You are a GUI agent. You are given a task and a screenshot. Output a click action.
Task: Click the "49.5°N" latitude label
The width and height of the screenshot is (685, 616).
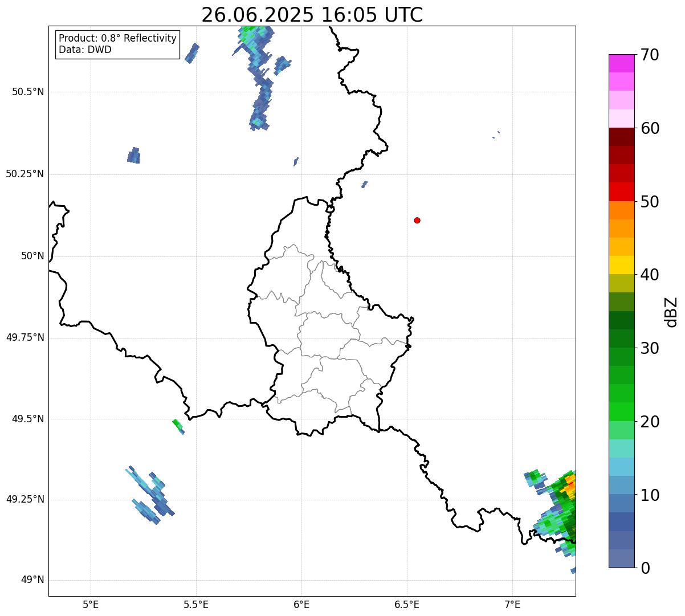click(28, 419)
